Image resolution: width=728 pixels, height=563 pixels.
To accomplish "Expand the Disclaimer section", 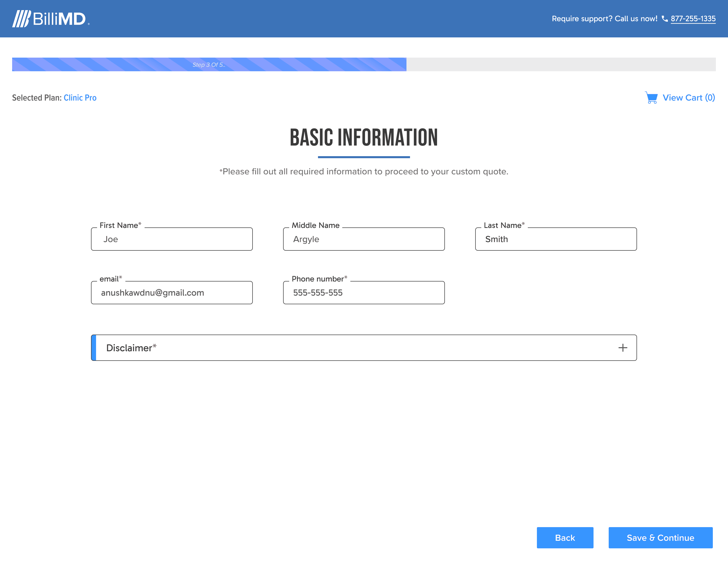I will tap(363, 348).
